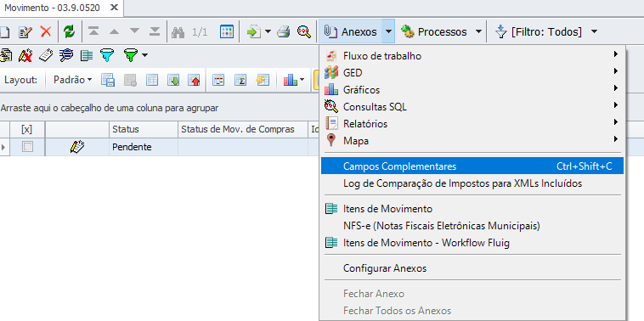
Task: Click the teal list lines icon
Action: (x=87, y=55)
